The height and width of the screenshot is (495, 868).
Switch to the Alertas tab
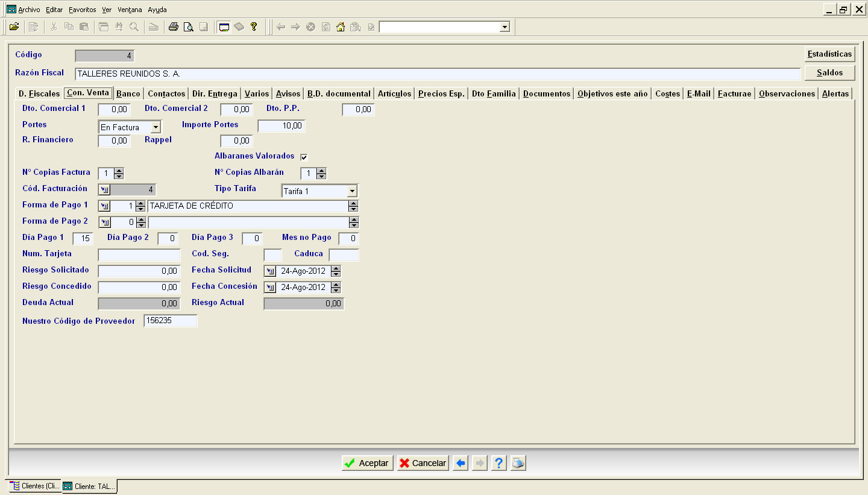(835, 94)
